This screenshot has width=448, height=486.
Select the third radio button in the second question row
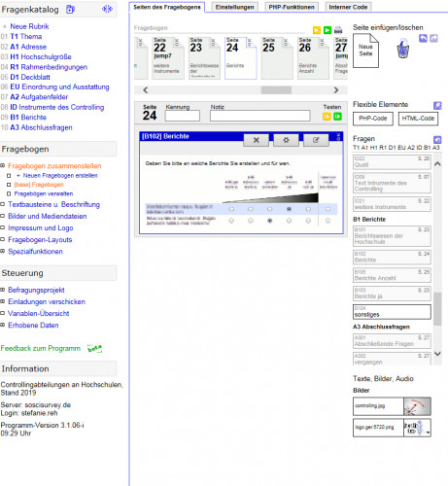coord(269,221)
